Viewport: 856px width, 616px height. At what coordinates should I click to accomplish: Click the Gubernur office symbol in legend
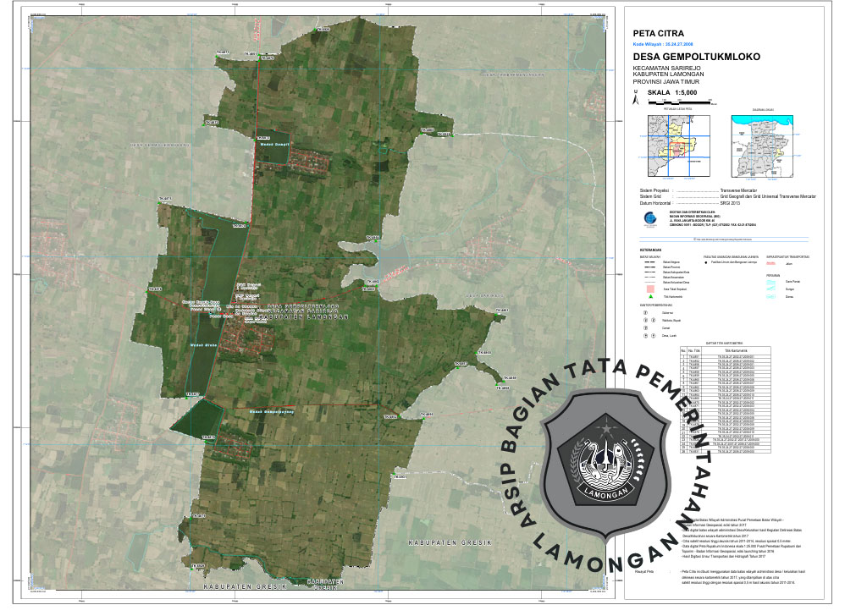click(x=644, y=312)
